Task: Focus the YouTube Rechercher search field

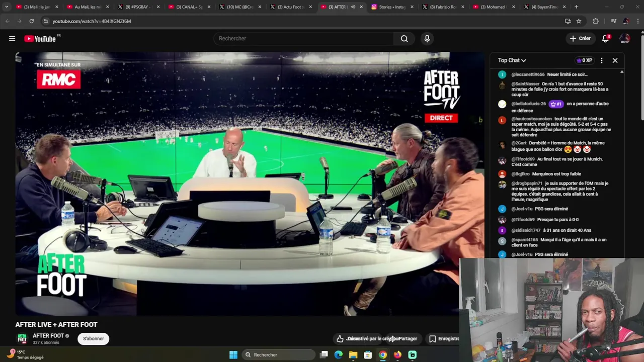Action: point(304,39)
